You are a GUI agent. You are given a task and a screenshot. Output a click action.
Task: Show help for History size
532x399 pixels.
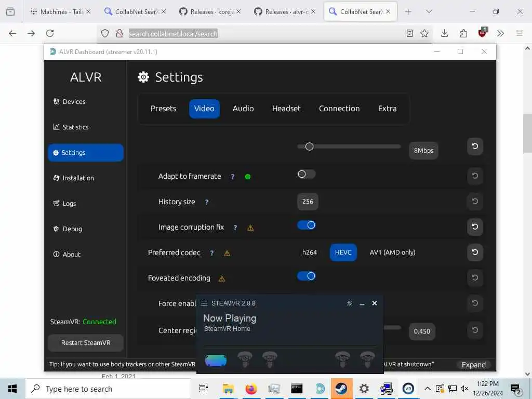pos(207,202)
